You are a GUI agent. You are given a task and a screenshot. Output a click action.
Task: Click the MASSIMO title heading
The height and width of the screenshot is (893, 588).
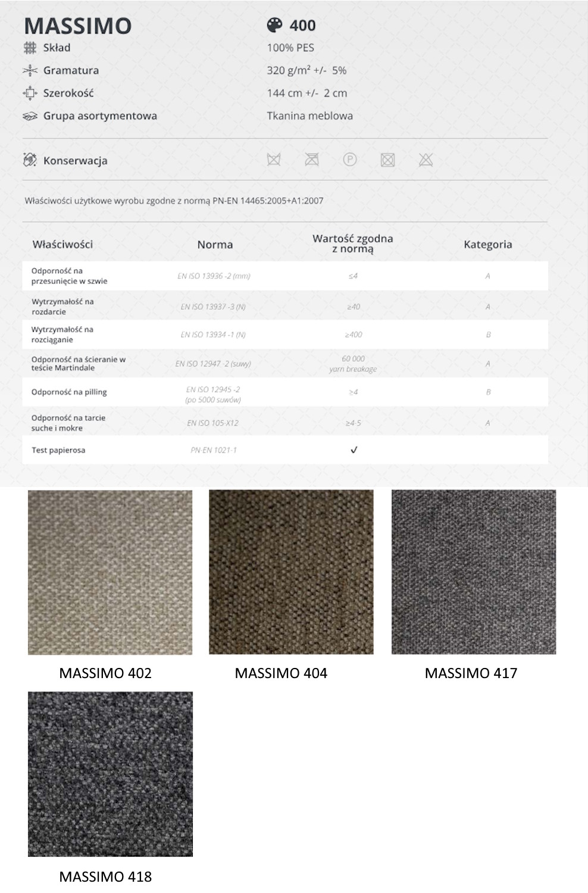click(x=78, y=26)
